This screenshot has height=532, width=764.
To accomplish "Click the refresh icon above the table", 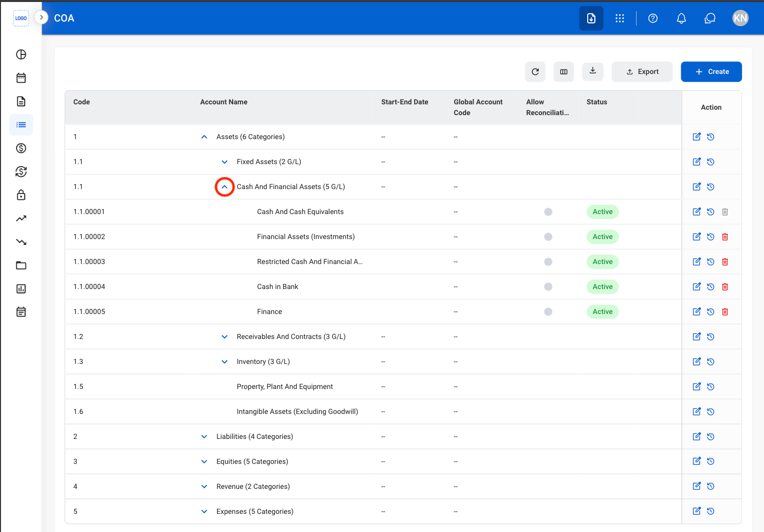I will [535, 72].
